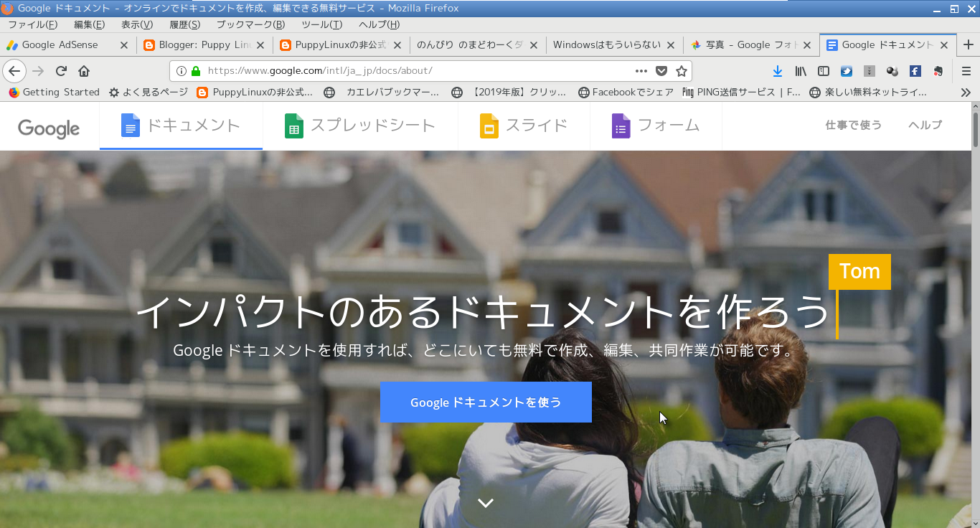The height and width of the screenshot is (528, 980).
Task: Open the Getting Started bookmark
Action: 54,92
